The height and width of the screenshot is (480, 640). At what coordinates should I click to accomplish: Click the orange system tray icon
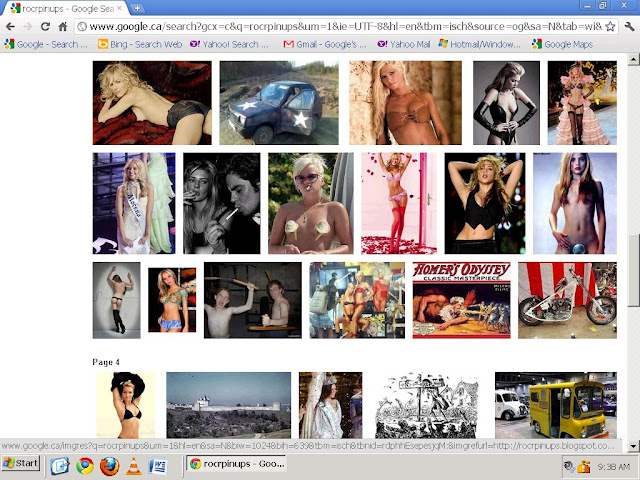[584, 467]
